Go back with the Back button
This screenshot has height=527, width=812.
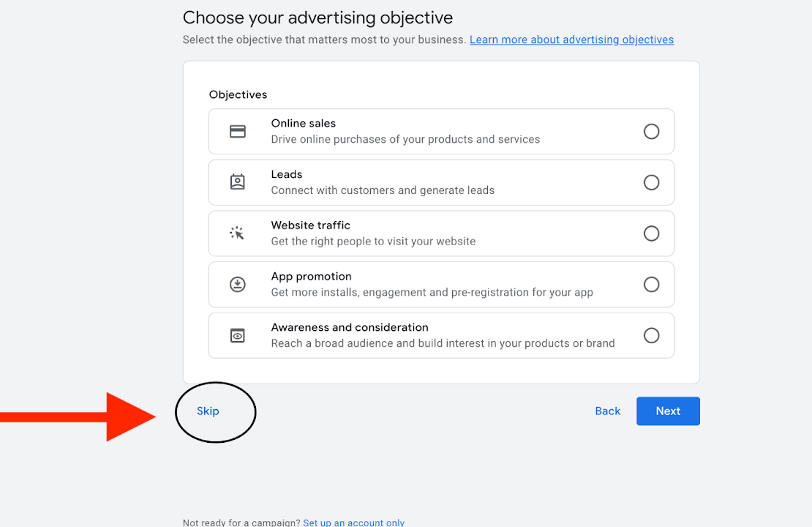[607, 411]
